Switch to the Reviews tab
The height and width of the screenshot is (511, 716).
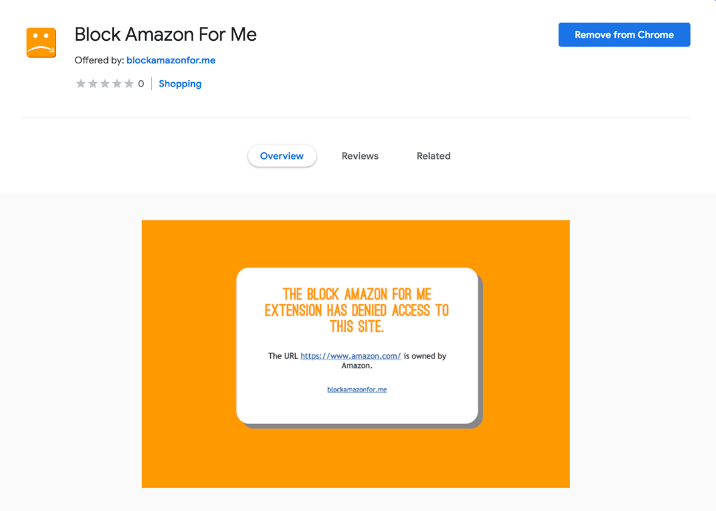tap(360, 156)
